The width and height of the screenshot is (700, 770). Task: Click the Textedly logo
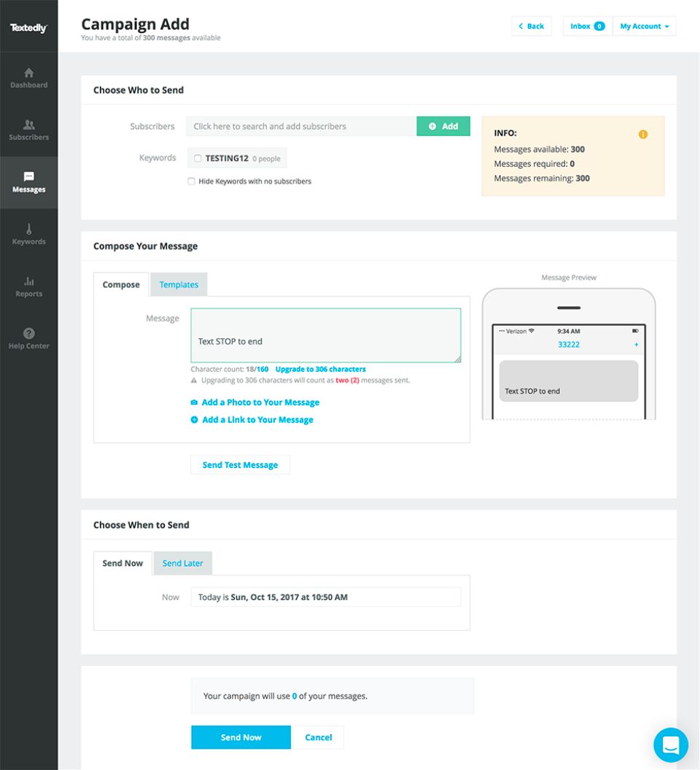coord(28,27)
